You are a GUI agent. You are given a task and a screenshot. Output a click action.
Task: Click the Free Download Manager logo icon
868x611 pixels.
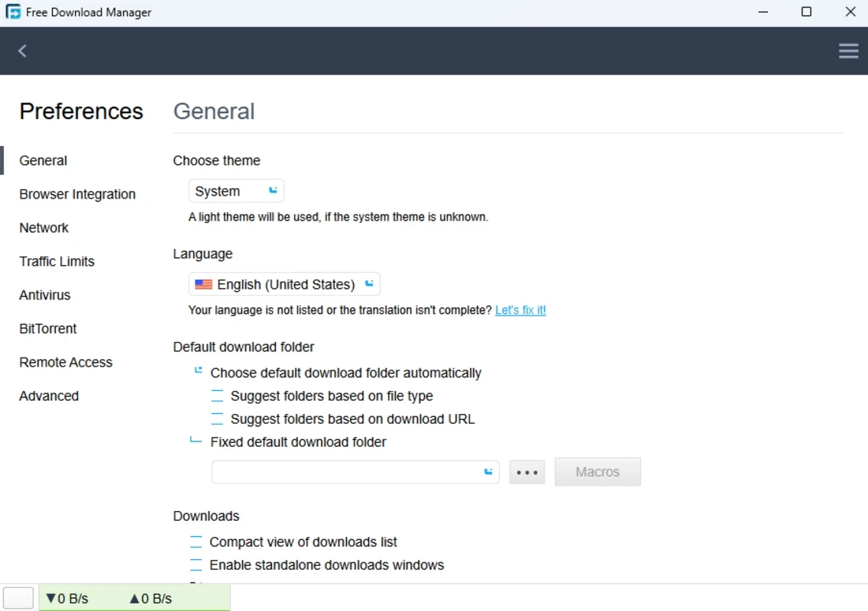point(13,12)
